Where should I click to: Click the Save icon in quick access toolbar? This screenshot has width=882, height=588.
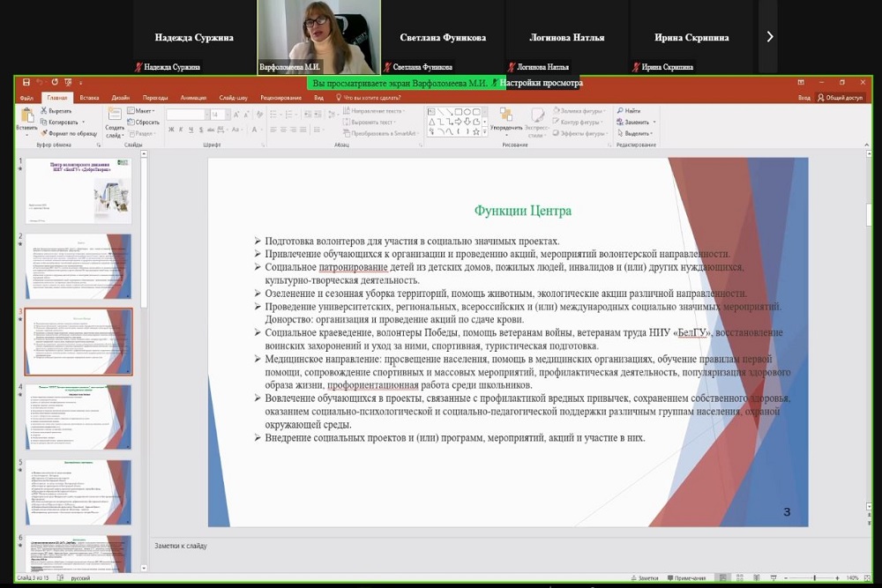[x=26, y=83]
